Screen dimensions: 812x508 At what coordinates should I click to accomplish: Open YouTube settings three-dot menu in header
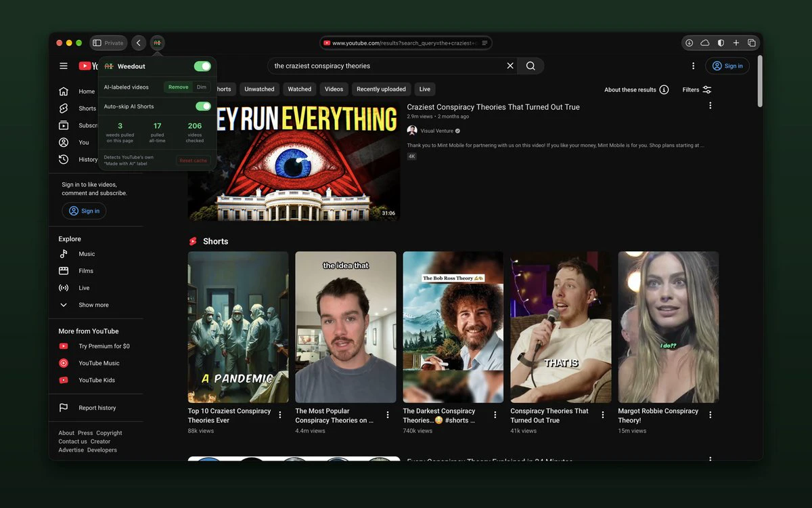693,66
